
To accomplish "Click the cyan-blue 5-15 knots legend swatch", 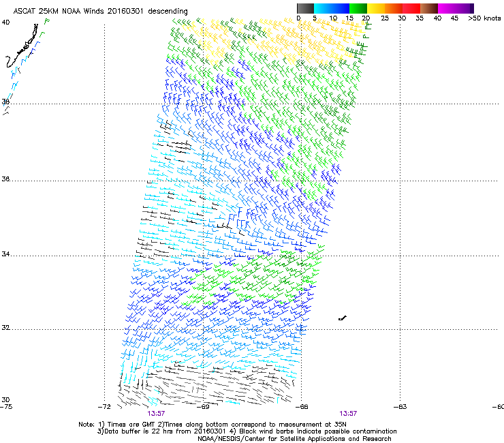I will click(x=332, y=8).
